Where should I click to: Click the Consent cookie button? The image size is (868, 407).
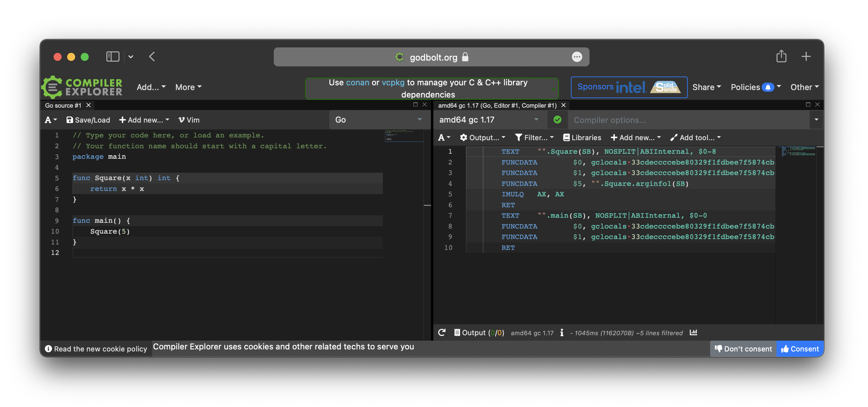point(800,349)
